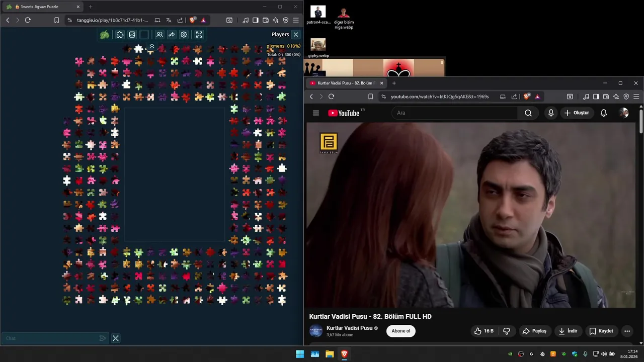Viewport: 644px width, 362px height.
Task: Click the Tanggle leaf logo icon
Action: 104,35
